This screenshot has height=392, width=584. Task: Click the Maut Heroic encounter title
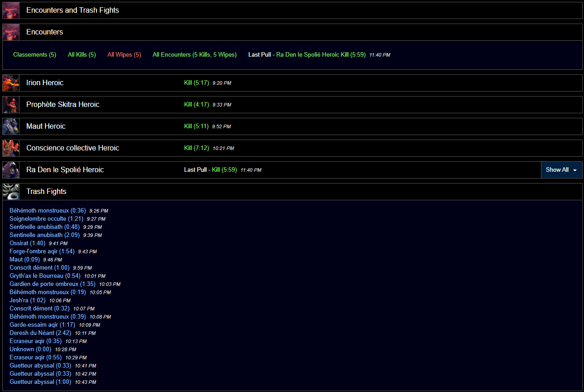pos(46,126)
